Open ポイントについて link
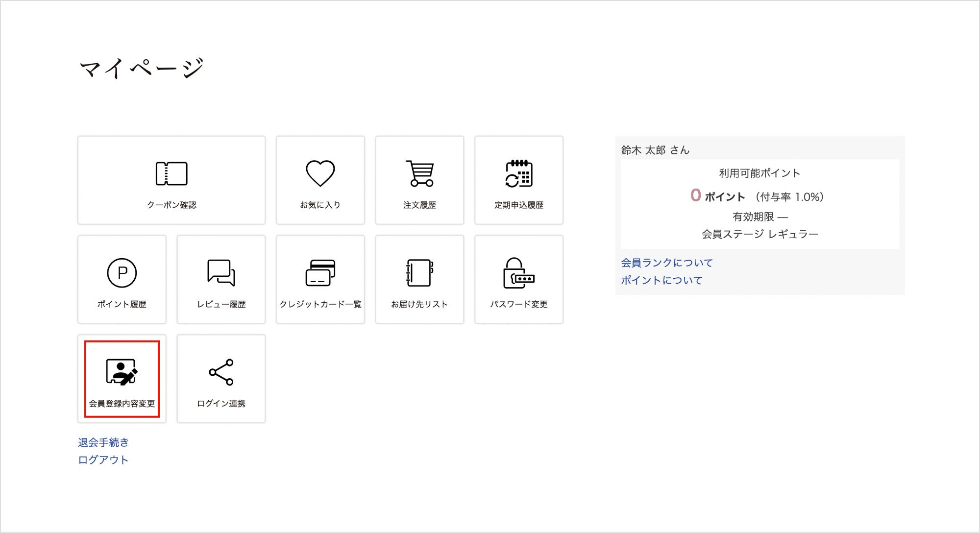 click(661, 280)
